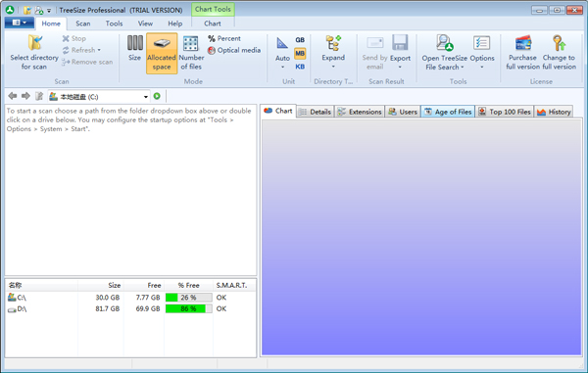588x373 pixels.
Task: Open the Chart ribbon tab
Action: [213, 23]
